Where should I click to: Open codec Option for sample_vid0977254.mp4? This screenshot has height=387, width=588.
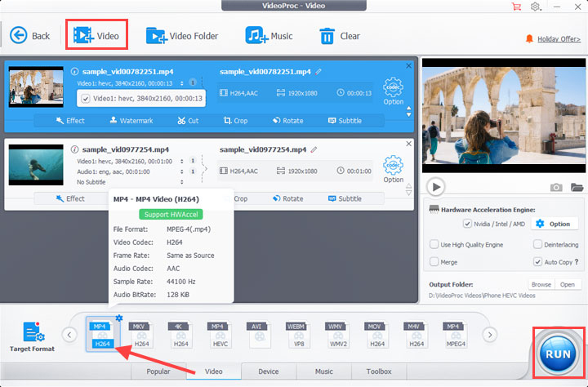[x=393, y=169]
